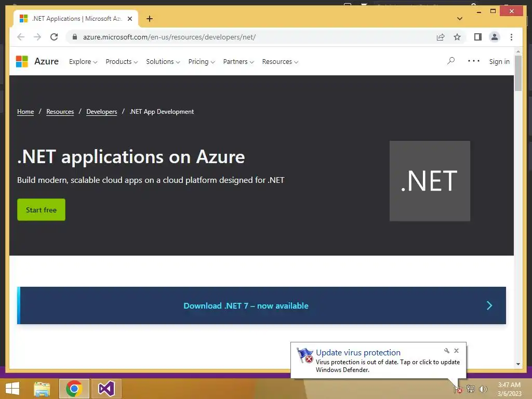Follow the Home breadcrumb link

(x=25, y=112)
